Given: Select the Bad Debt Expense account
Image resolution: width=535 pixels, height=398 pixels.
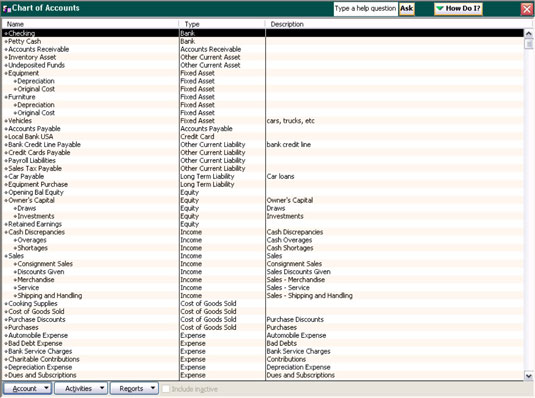Looking at the screenshot, I should [35, 343].
